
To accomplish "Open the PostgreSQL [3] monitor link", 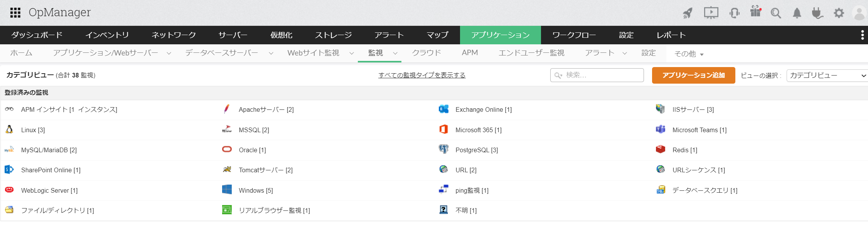I will pos(476,150).
